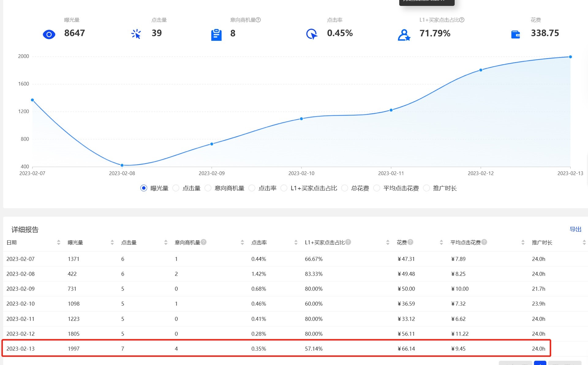Sort table by 意向商机量 column arrows
Screen dimensions: 588x365
point(242,243)
